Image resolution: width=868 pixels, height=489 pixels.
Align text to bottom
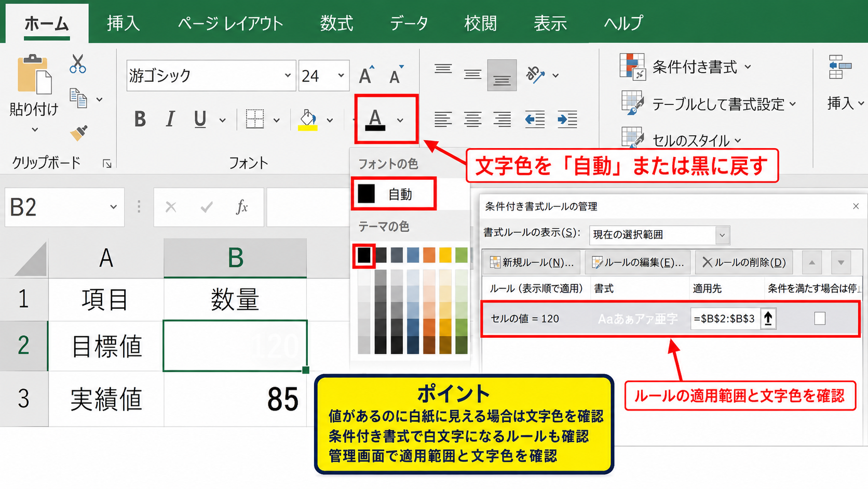[501, 75]
